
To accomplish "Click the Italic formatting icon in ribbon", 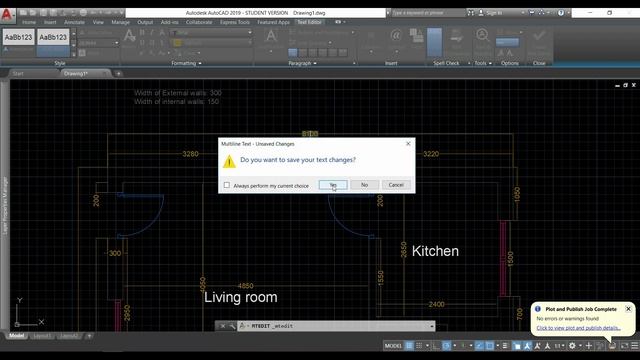I will (152, 33).
